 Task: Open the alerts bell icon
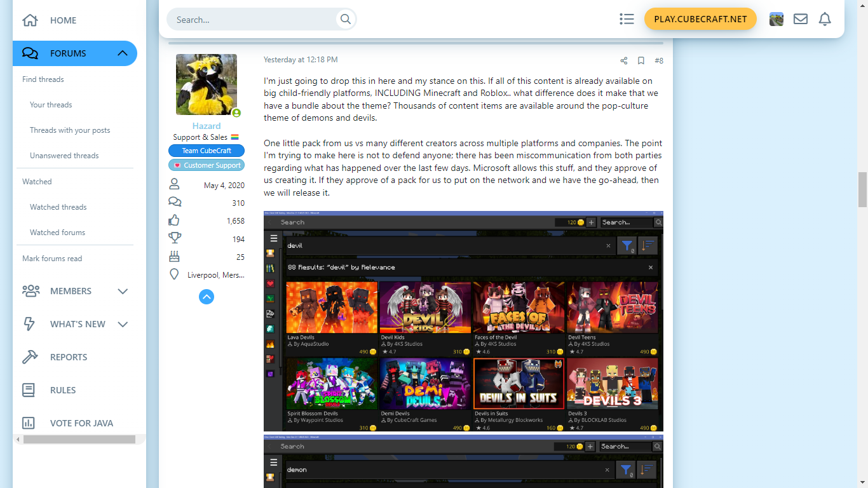(x=825, y=19)
